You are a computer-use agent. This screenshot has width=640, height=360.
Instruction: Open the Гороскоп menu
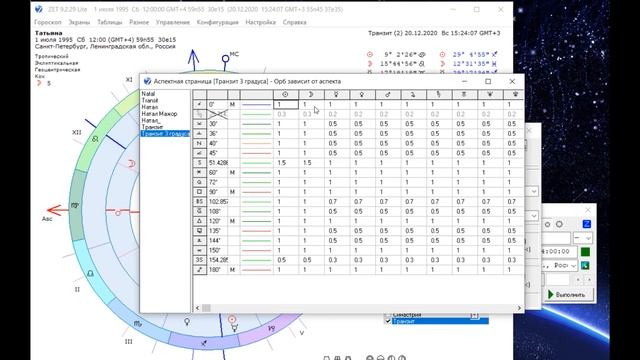[x=48, y=22]
